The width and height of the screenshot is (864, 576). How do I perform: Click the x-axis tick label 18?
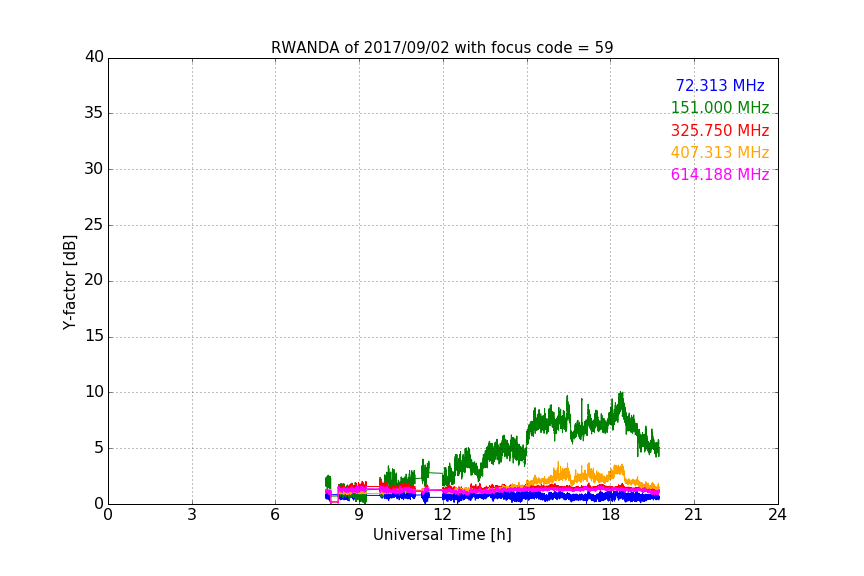coord(610,515)
